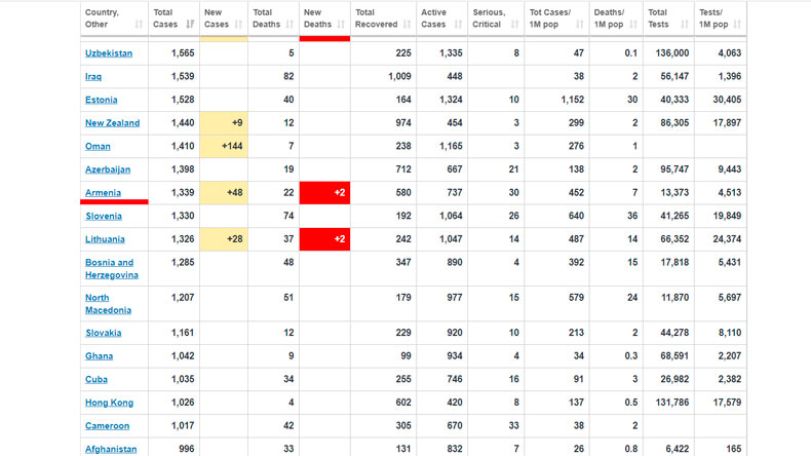Sort by Country, Other column arrows
The width and height of the screenshot is (811, 456).
(x=139, y=24)
